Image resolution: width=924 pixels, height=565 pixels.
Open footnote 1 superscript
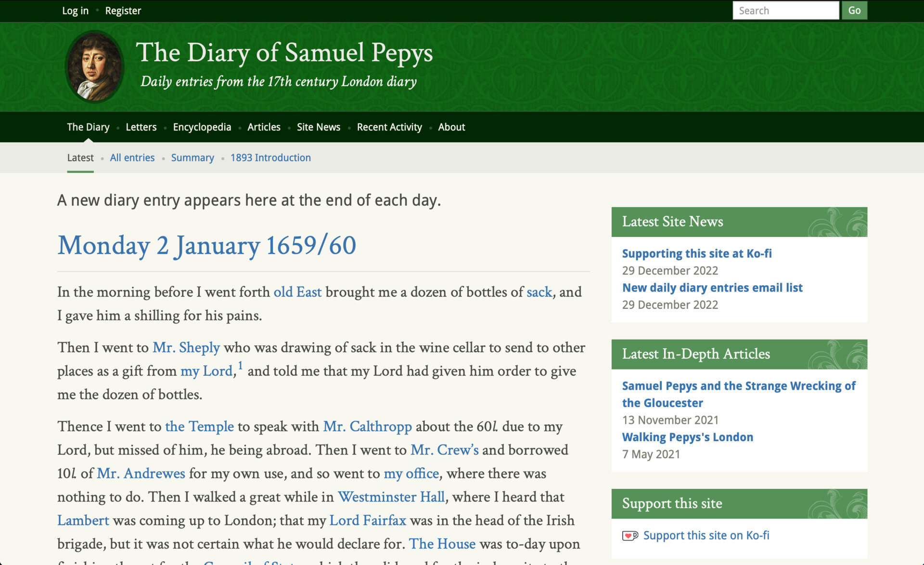[240, 366]
